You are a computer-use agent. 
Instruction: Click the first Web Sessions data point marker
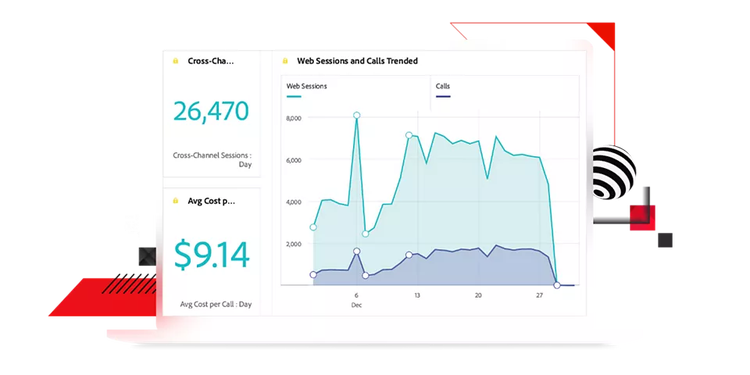pyautogui.click(x=313, y=227)
